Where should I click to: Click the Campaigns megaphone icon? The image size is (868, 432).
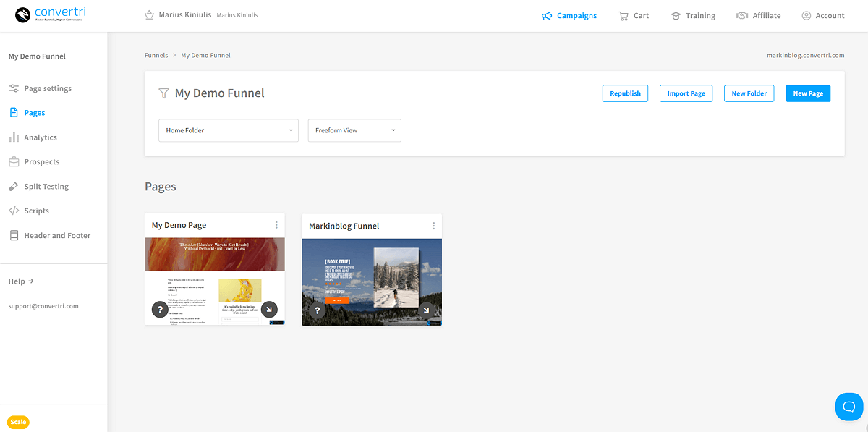click(547, 15)
